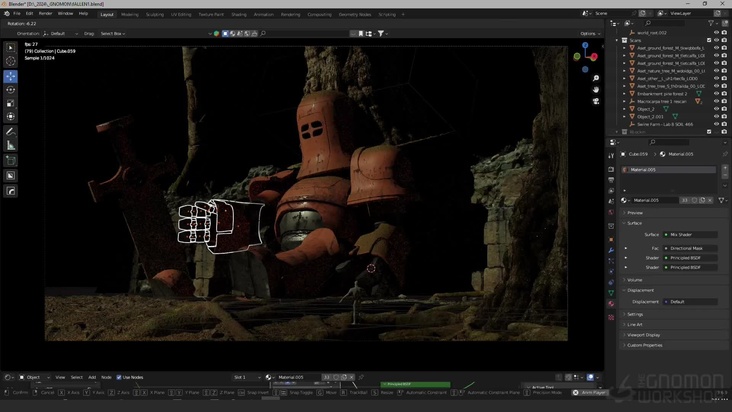
Task: Select the Cursor tool in left toolbar
Action: click(11, 61)
